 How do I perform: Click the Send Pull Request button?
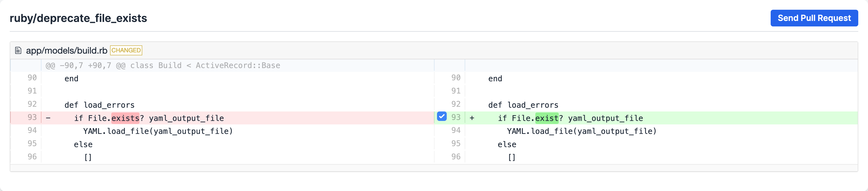[814, 18]
